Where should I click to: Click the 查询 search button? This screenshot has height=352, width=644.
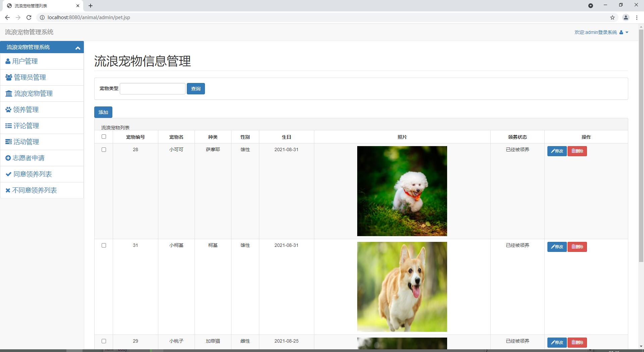coord(196,89)
